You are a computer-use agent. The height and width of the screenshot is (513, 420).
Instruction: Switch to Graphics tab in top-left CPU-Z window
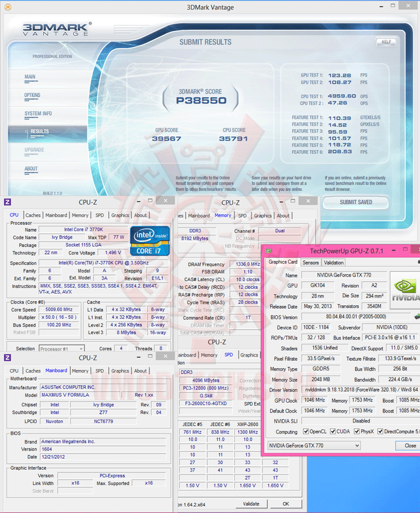point(120,215)
